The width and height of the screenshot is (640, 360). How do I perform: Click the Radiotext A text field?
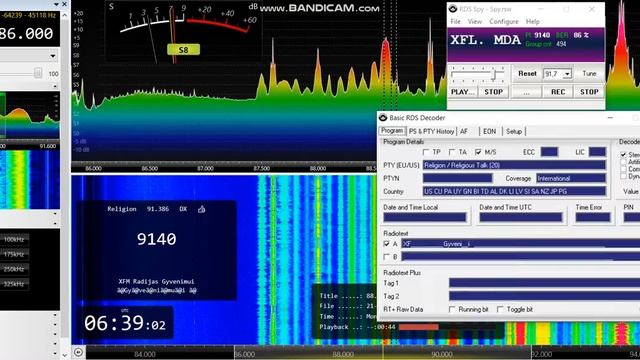pyautogui.click(x=520, y=244)
